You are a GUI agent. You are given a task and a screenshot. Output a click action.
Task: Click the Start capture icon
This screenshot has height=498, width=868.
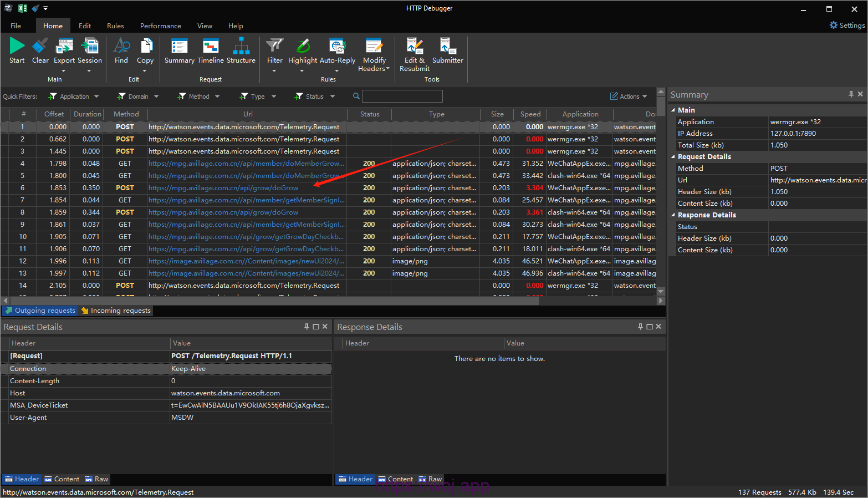17,47
